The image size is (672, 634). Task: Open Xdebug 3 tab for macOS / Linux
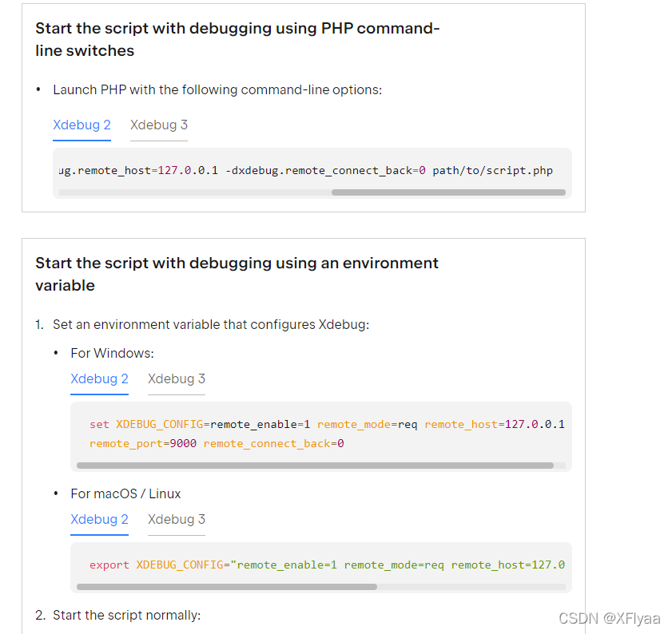[x=177, y=520]
